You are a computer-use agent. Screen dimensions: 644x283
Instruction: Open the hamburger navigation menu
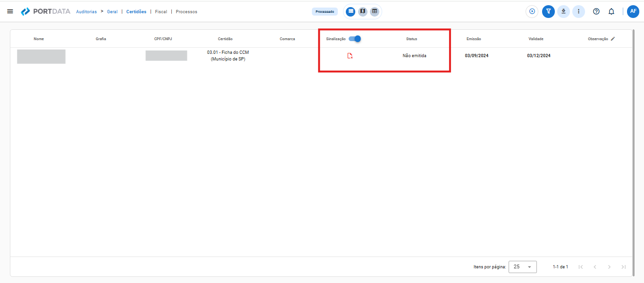click(10, 11)
